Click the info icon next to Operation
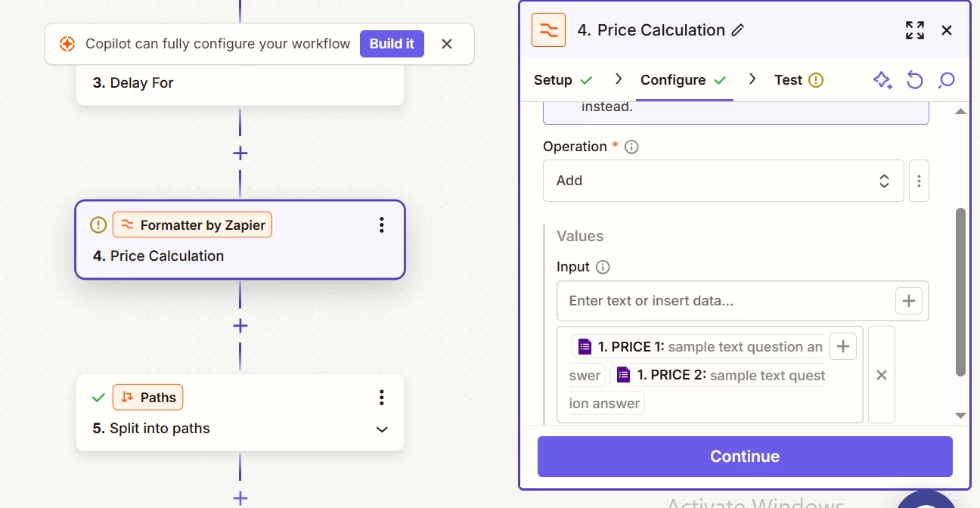The width and height of the screenshot is (980, 508). pyautogui.click(x=631, y=147)
